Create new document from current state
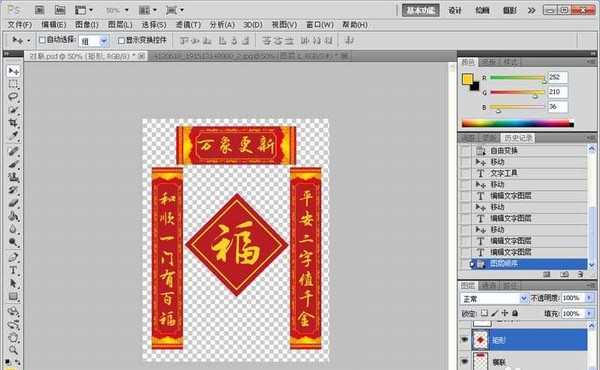The height and width of the screenshot is (370, 600). coord(547,274)
